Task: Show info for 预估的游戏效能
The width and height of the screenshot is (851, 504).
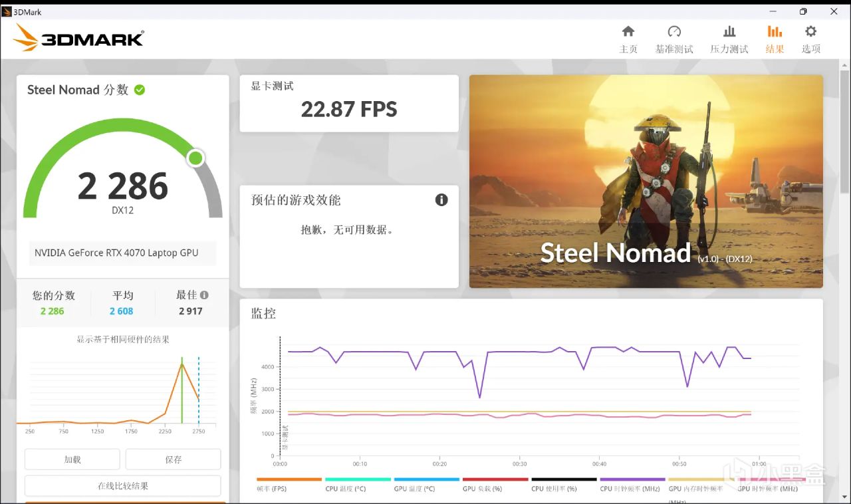Action: pyautogui.click(x=441, y=199)
